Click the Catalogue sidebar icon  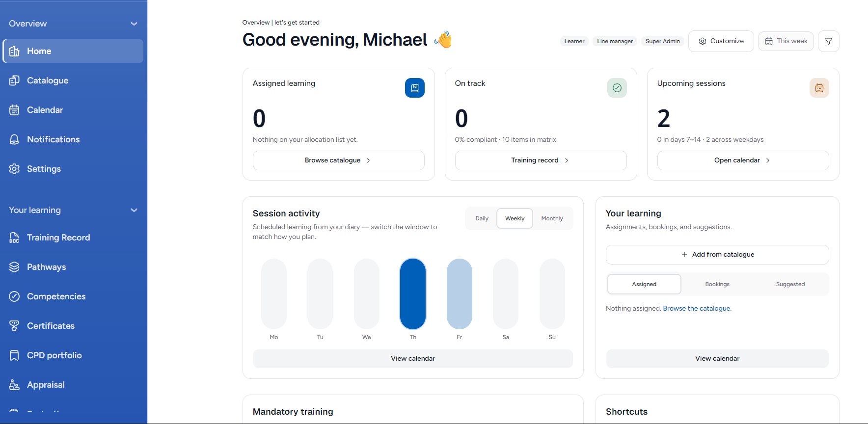[14, 80]
